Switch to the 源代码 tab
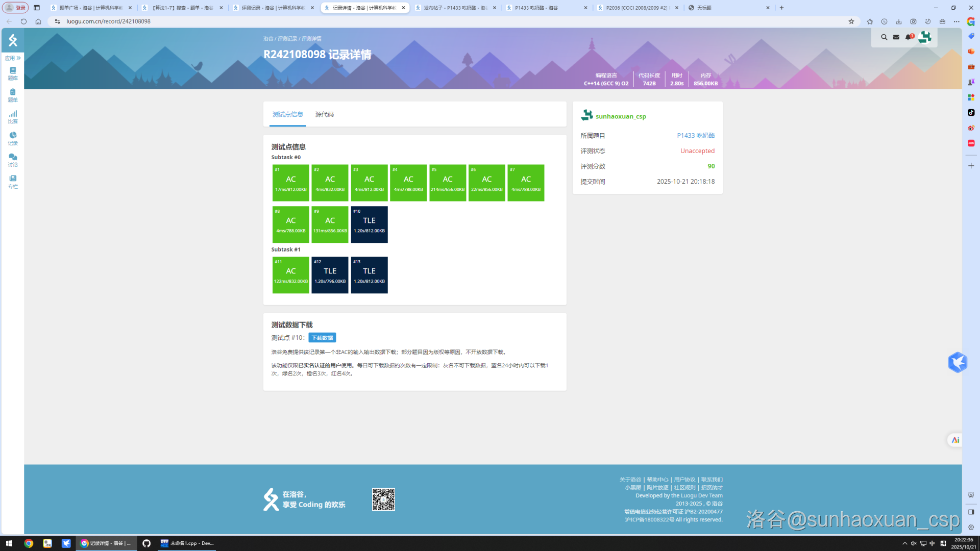Screen dimensions: 980x551 [324, 114]
